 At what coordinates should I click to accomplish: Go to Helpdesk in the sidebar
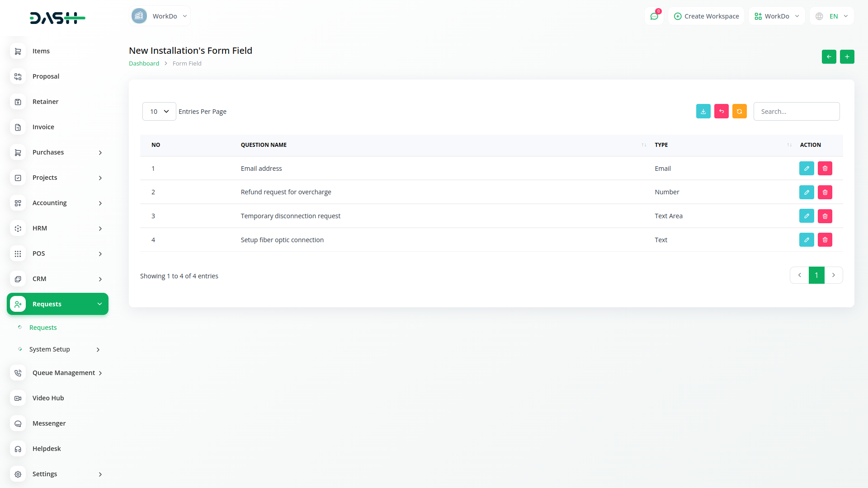(x=47, y=449)
